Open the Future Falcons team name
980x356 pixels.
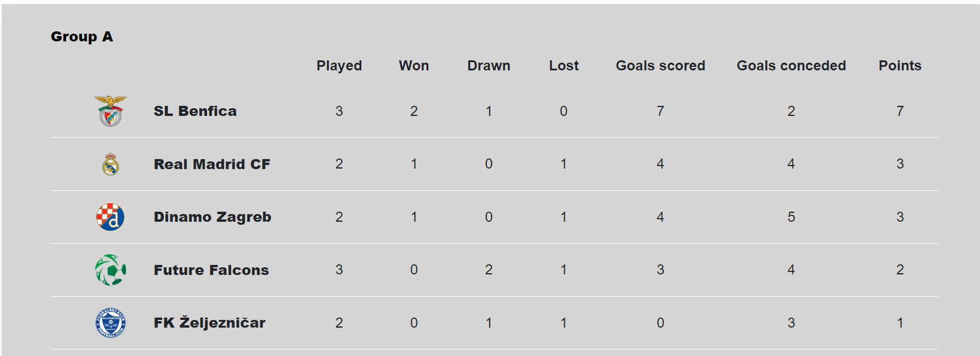(x=211, y=270)
